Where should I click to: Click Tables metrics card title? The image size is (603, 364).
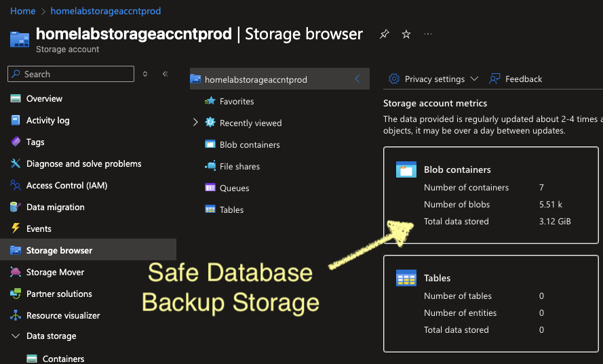coord(437,278)
